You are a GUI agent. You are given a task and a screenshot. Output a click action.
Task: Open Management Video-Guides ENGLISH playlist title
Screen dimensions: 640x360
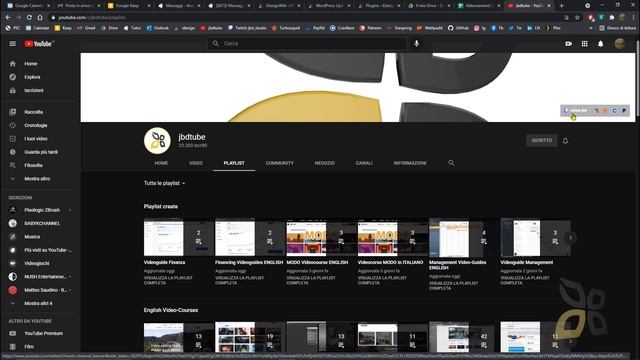pos(458,265)
